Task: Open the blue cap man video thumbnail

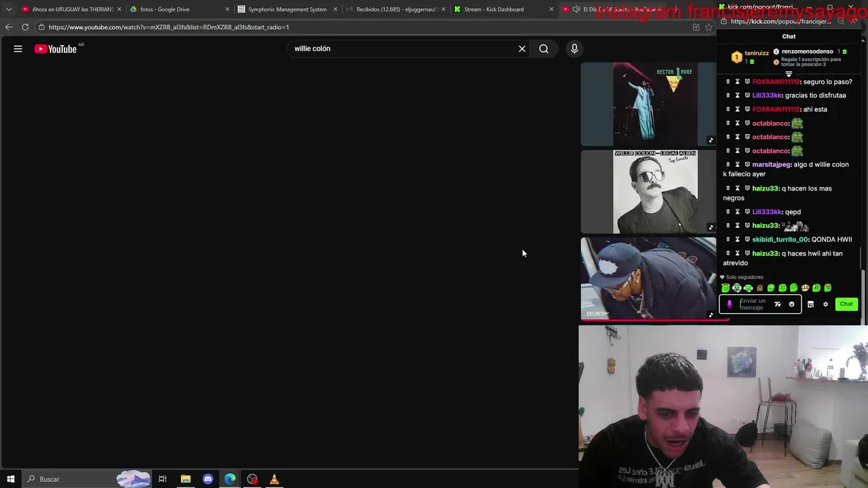Action: (648, 278)
